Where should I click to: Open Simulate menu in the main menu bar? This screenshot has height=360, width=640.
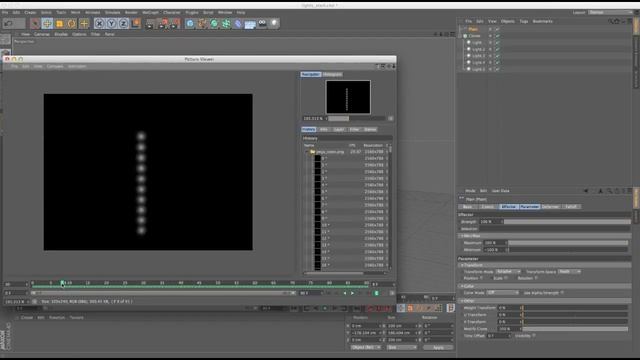click(x=113, y=13)
